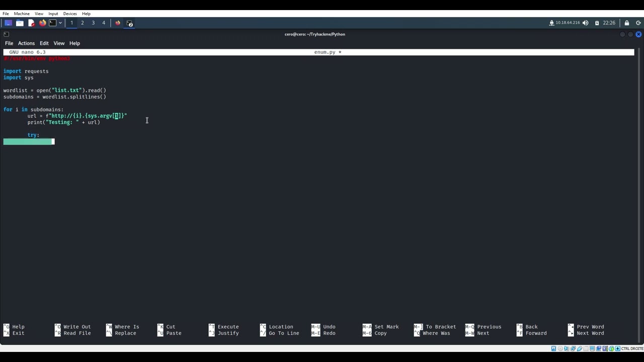This screenshot has width=644, height=362.
Task: Open the terminal Help menu
Action: click(x=74, y=43)
